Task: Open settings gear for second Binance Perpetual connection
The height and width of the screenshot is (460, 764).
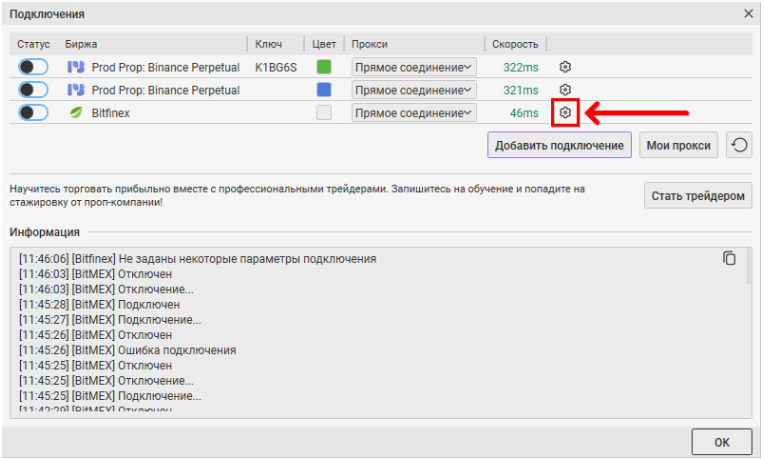Action: pos(565,90)
